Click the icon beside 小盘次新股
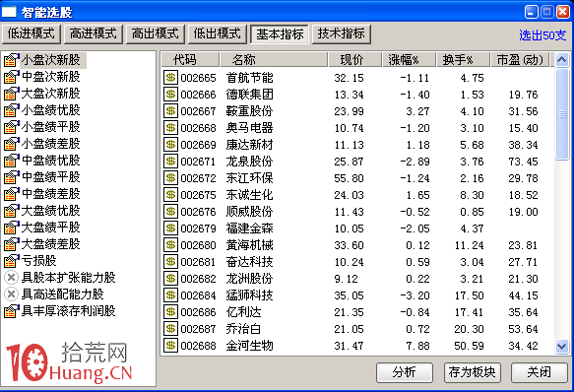 12,60
